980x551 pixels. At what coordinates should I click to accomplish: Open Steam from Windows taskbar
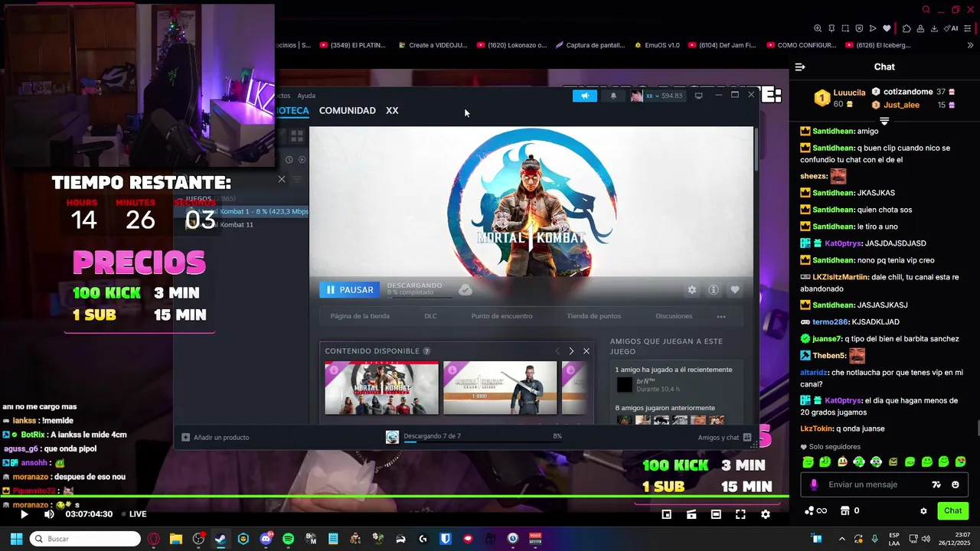tap(220, 539)
